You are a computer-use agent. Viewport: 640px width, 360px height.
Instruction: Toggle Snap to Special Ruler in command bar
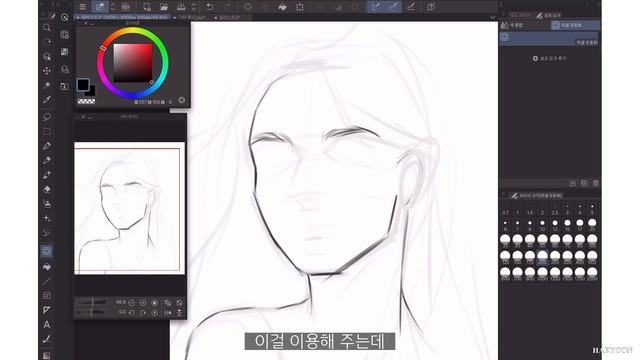tap(393, 7)
